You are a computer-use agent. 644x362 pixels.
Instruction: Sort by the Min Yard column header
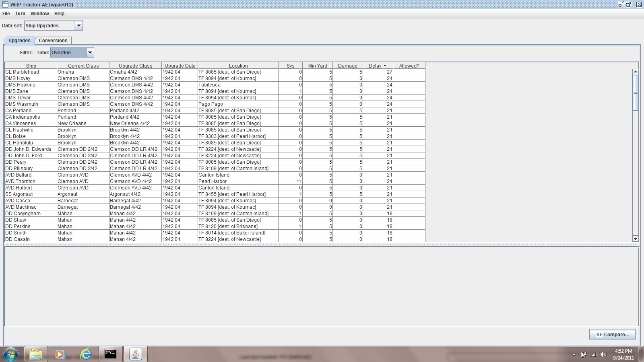pyautogui.click(x=318, y=66)
